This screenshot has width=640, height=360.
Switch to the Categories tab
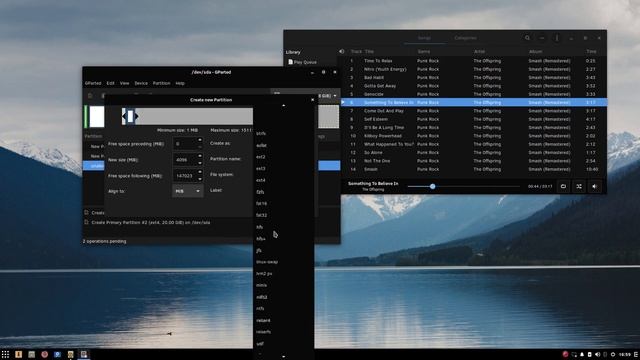coord(465,38)
